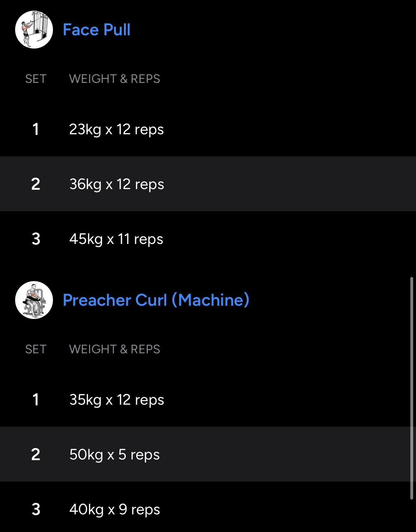Tap the Preacher Curl machine thumbnail icon

(34, 300)
